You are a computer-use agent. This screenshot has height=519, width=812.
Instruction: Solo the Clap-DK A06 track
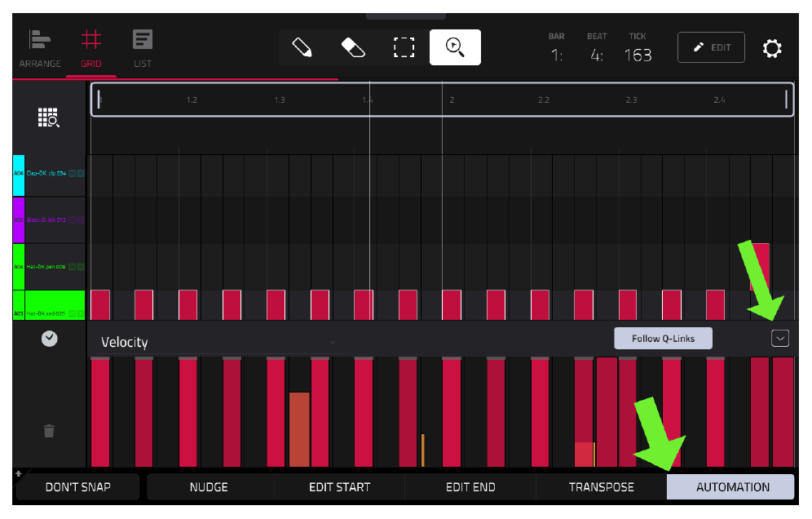click(x=80, y=173)
